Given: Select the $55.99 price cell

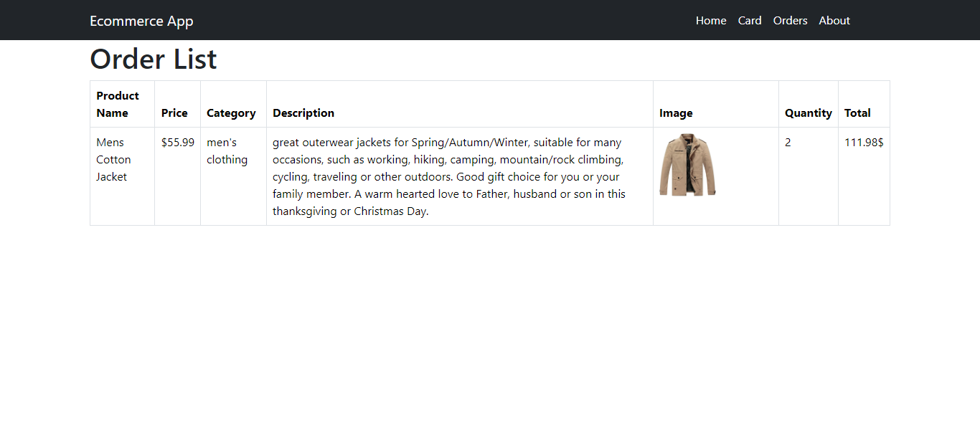Looking at the screenshot, I should coord(177,176).
